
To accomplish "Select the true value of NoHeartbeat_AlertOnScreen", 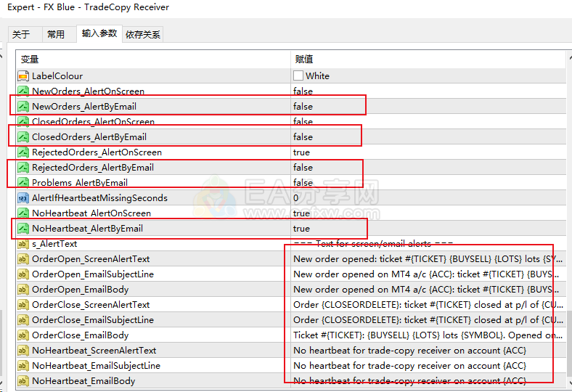I will pos(301,213).
